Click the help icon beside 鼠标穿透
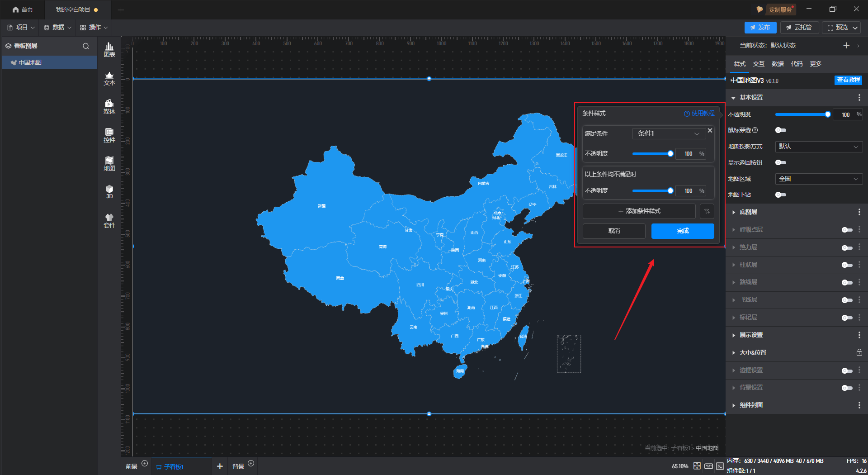The image size is (868, 475). pos(755,130)
